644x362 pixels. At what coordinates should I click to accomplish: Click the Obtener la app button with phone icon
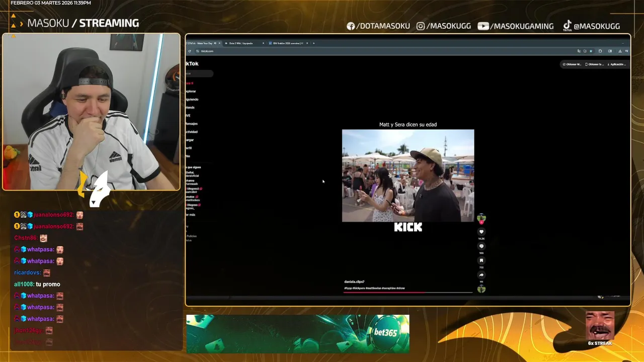(x=595, y=64)
